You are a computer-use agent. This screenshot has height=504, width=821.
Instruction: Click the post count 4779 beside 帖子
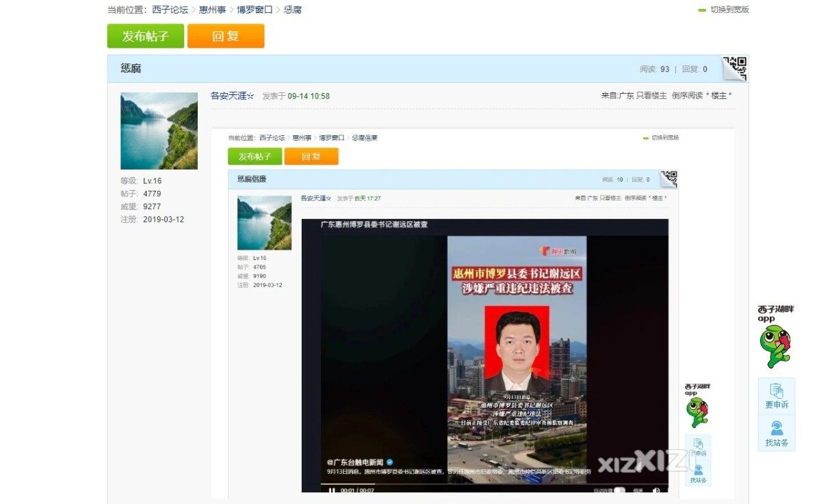(x=152, y=194)
